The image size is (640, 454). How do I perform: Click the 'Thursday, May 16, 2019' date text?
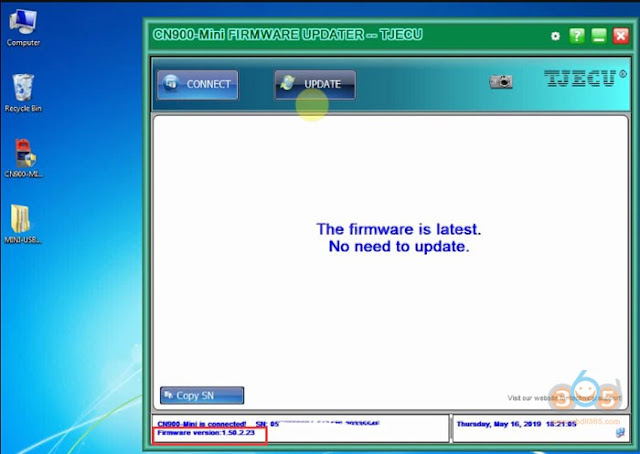click(499, 424)
